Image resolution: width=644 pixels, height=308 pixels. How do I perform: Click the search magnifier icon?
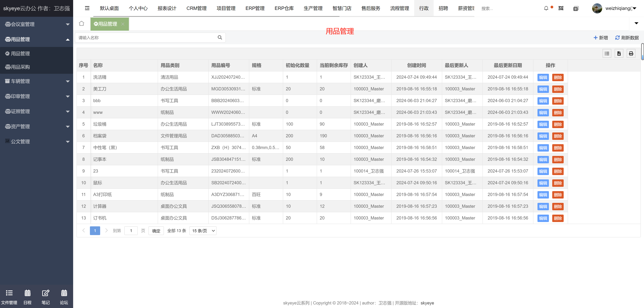click(x=220, y=37)
